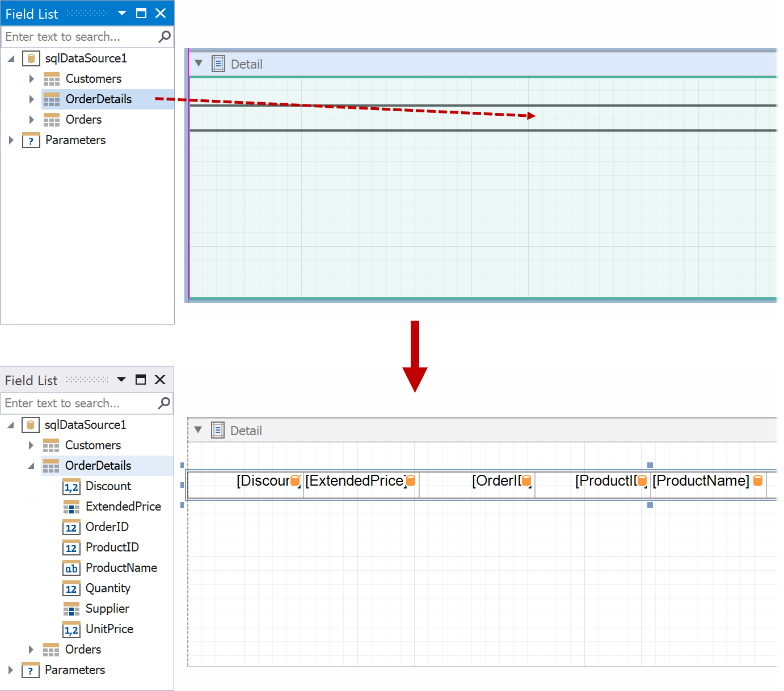Click the data binding icon on ProductName cell

(x=757, y=481)
